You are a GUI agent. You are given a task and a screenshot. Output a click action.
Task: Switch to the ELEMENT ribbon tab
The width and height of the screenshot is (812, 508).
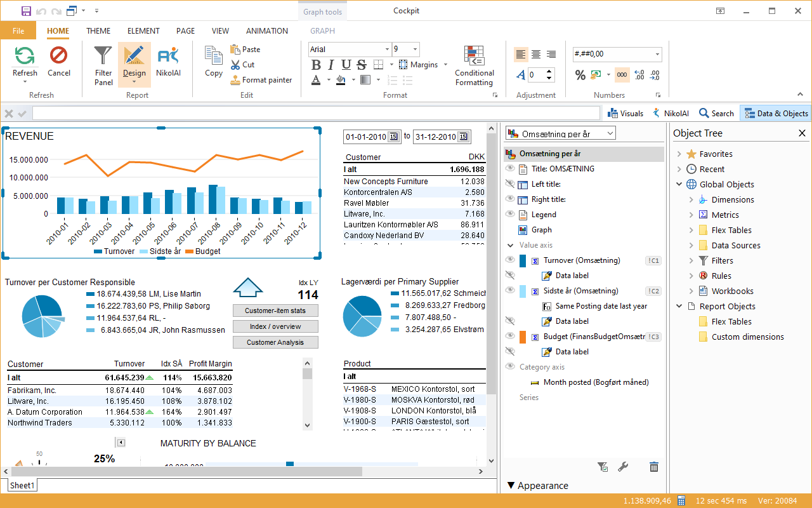point(143,30)
